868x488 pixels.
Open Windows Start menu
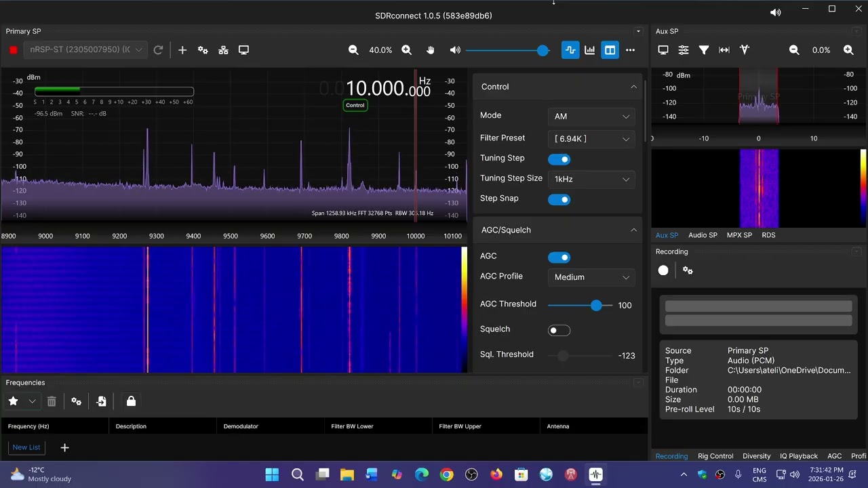[272, 474]
